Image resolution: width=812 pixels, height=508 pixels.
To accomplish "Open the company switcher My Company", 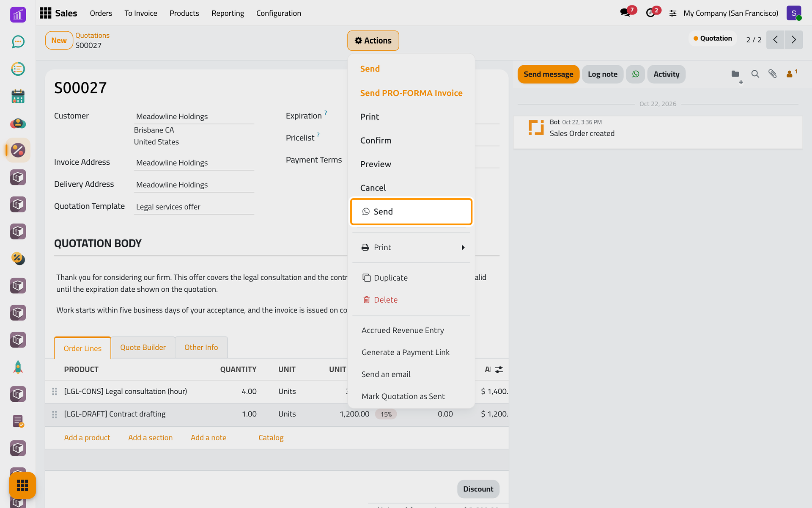I will pyautogui.click(x=731, y=13).
